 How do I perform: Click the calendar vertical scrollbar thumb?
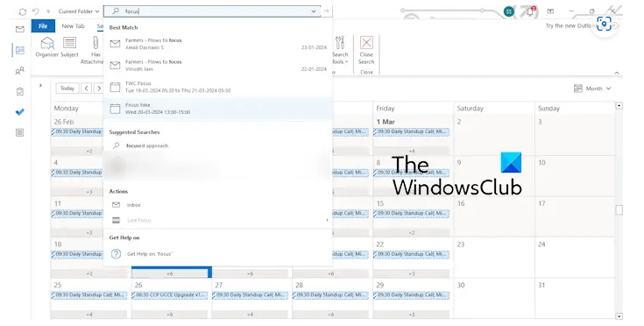619,209
